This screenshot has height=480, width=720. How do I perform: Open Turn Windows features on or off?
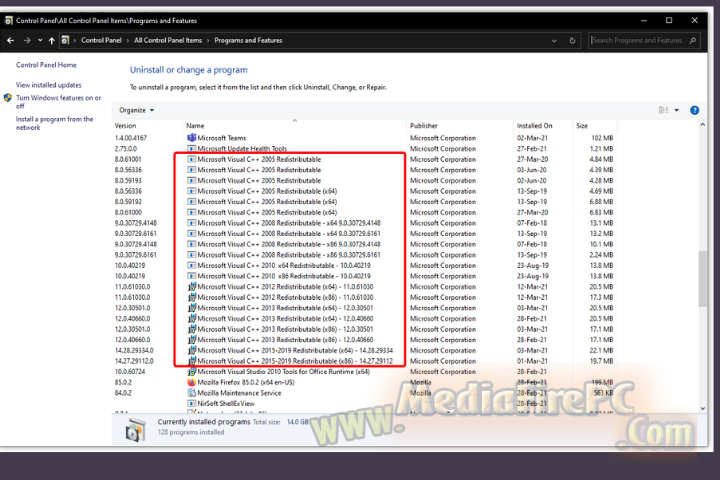[x=58, y=102]
